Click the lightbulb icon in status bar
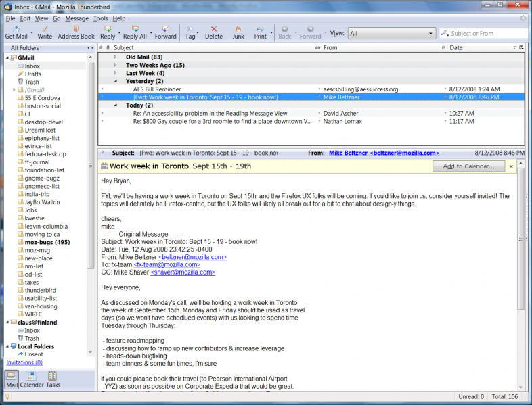Screen dimensions: 532x405 point(7,396)
